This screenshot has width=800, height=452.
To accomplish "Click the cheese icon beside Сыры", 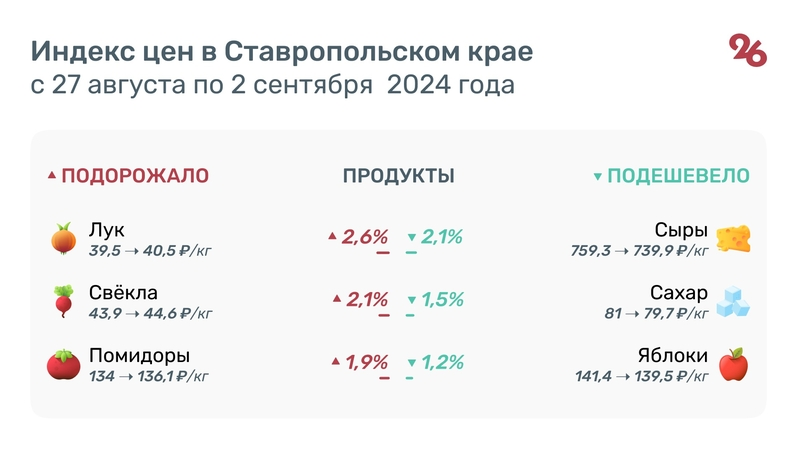I will 733,239.
